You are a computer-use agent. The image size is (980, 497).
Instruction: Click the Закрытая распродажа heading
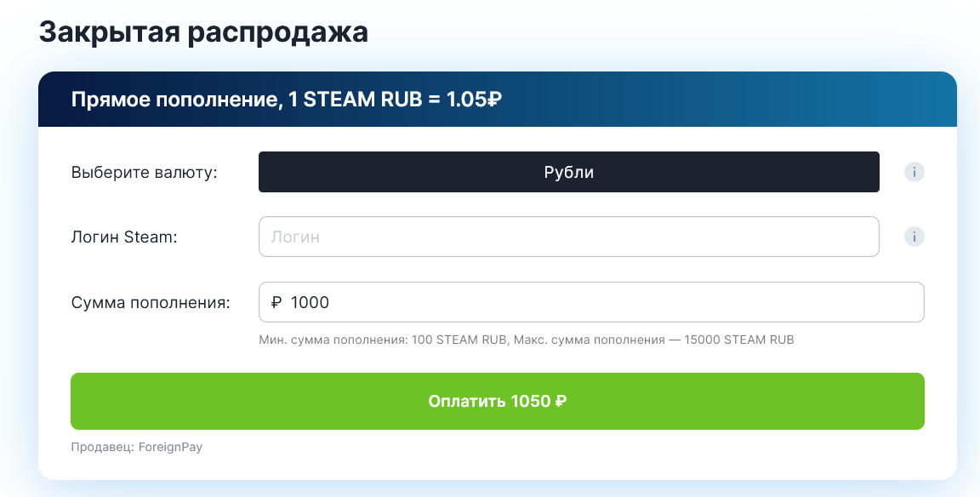204,31
